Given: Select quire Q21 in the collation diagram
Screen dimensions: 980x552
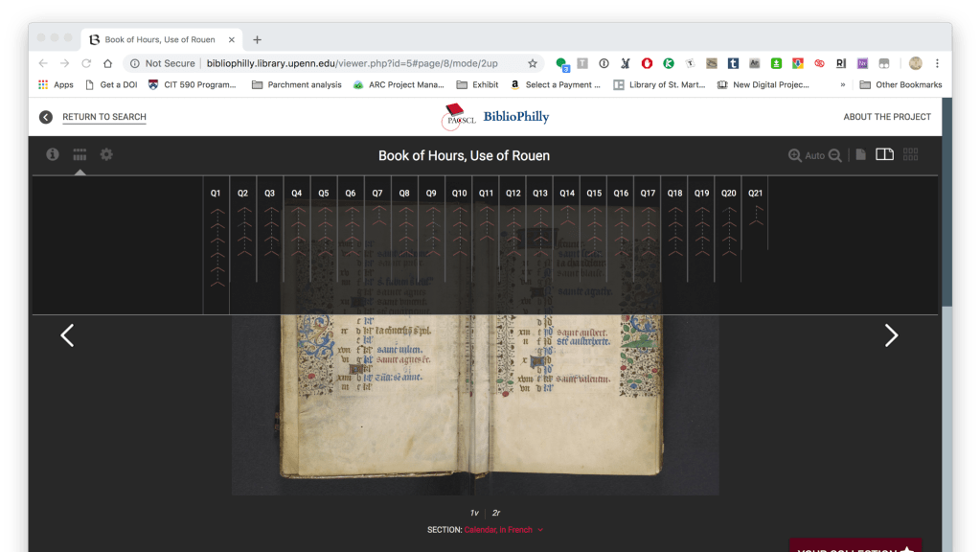Looking at the screenshot, I should (x=755, y=194).
